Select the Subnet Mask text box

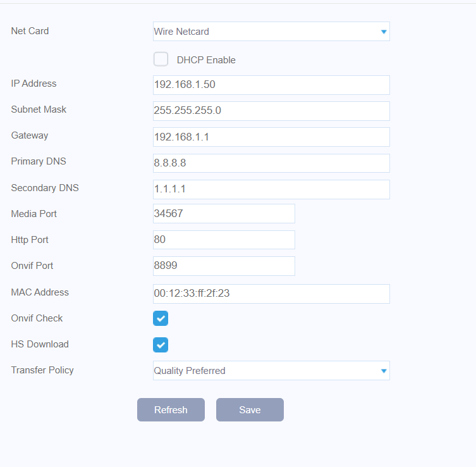click(271, 111)
